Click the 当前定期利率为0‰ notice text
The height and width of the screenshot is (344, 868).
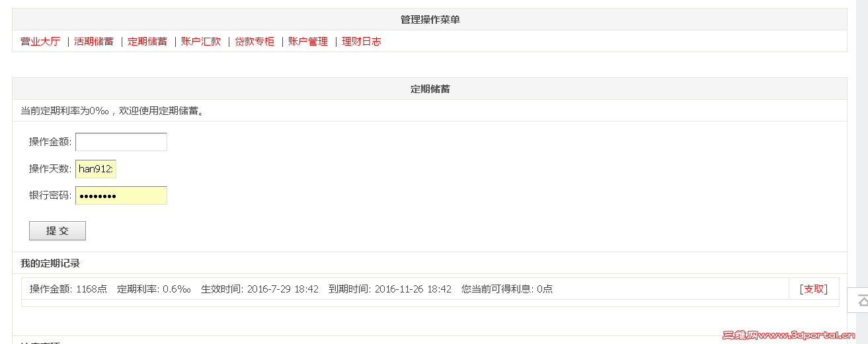112,110
